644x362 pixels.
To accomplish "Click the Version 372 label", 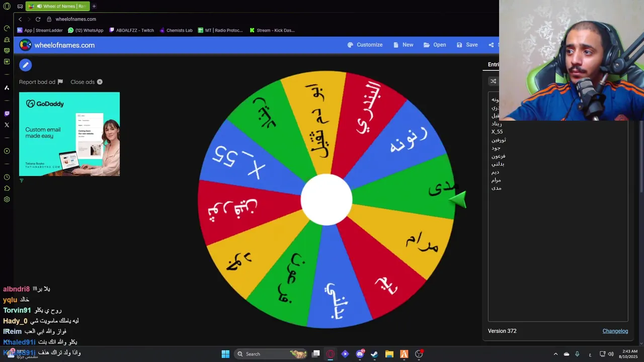I will click(x=502, y=331).
